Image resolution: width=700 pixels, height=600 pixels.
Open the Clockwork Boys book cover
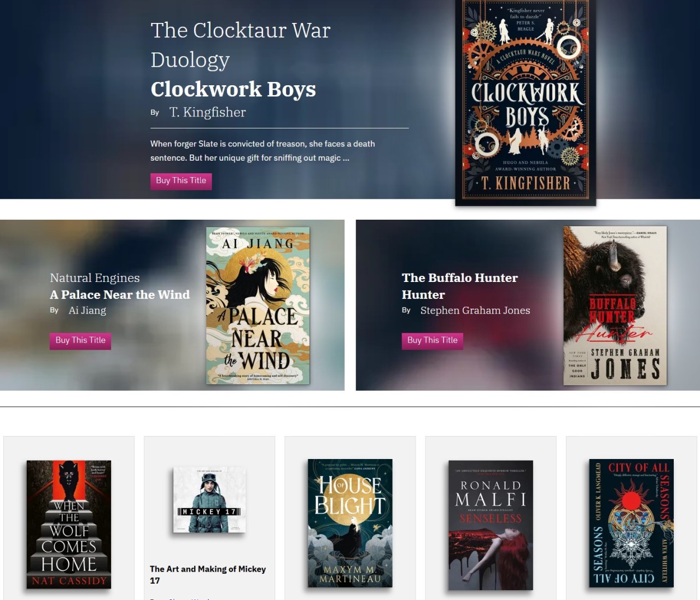coord(526,103)
